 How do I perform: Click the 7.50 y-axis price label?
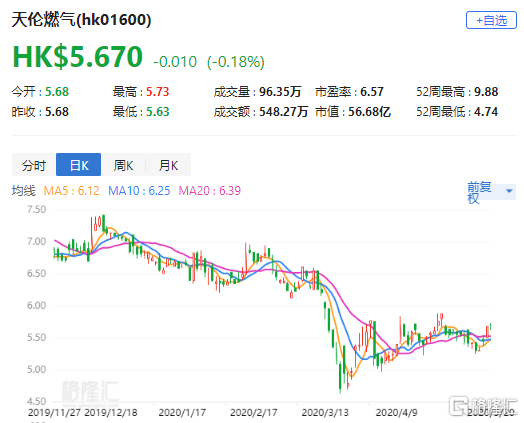coord(36,209)
